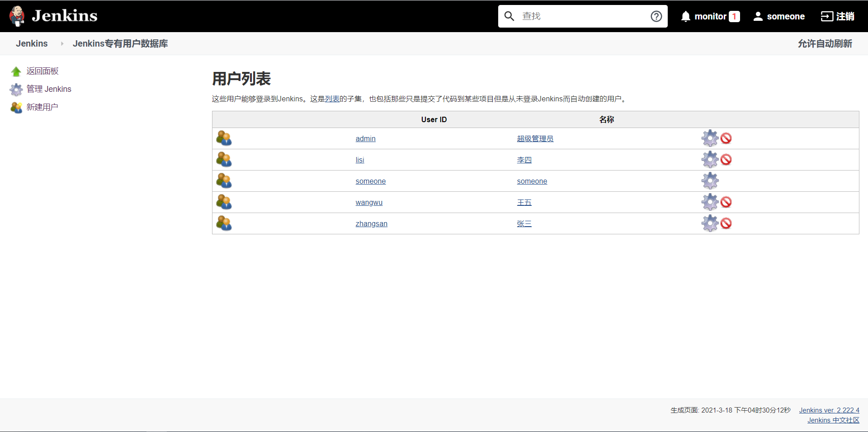Open the search help question-mark icon
The height and width of the screenshot is (432, 868).
656,16
